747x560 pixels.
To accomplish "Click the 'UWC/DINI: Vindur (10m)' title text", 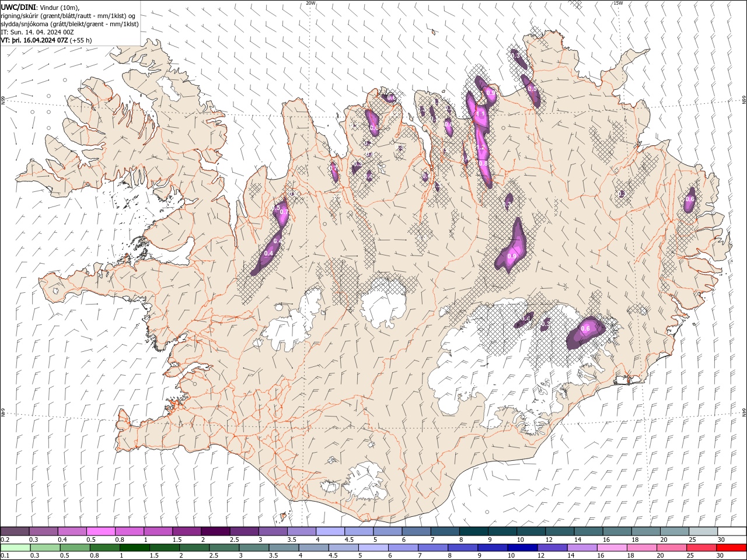I will pos(40,6).
